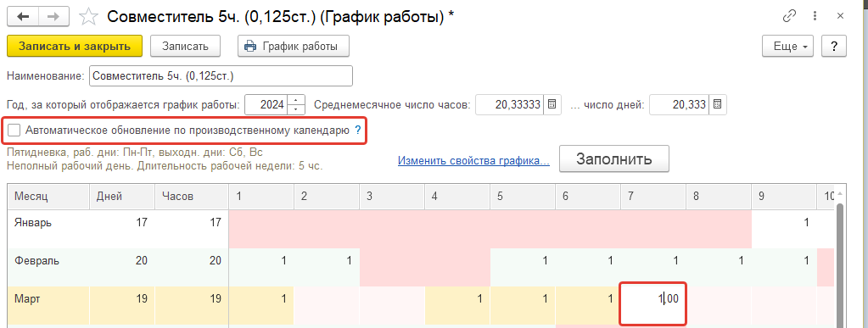Click the Записать button
This screenshot has width=868, height=328.
(x=186, y=46)
